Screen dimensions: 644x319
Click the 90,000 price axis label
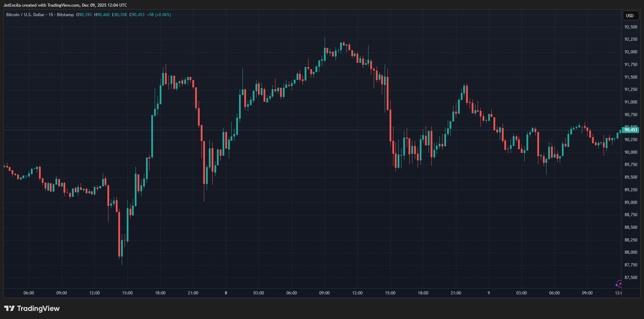631,152
